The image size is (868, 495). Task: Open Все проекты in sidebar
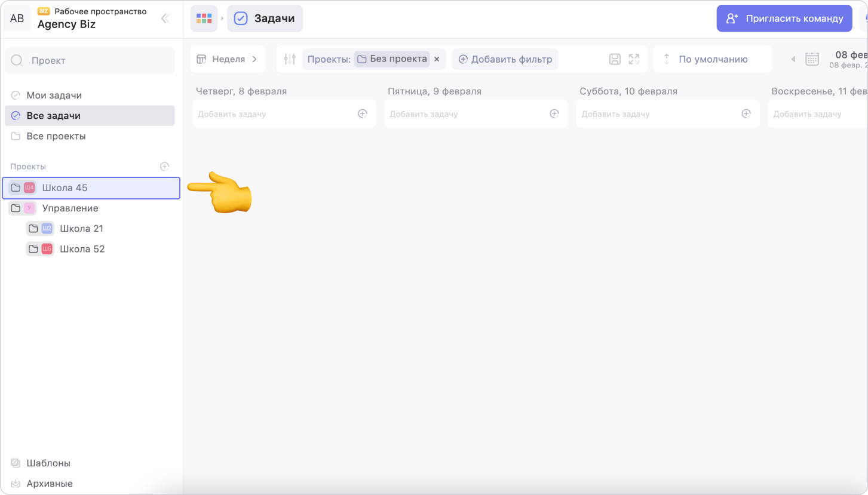[x=90, y=136]
